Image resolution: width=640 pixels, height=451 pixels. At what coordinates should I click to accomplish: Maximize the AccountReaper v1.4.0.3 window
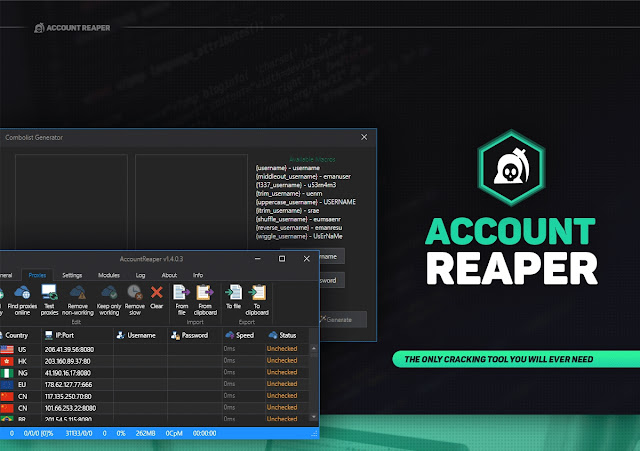coord(282,258)
